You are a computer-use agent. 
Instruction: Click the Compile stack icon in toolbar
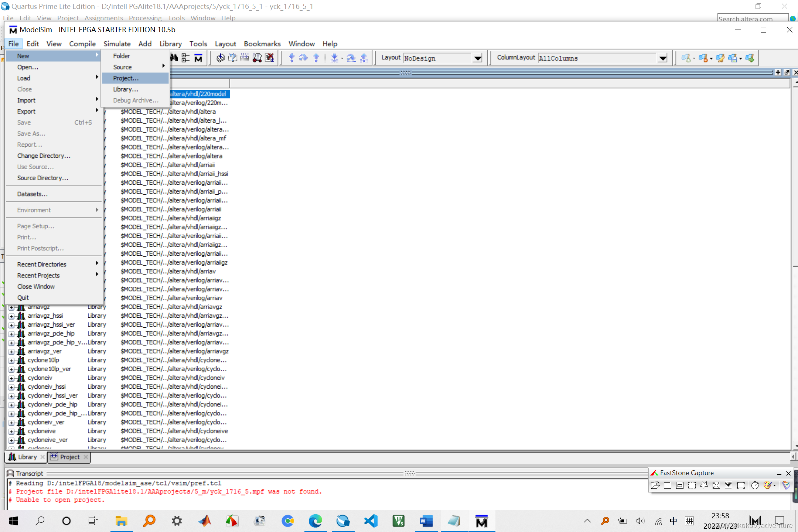pyautogui.click(x=221, y=58)
